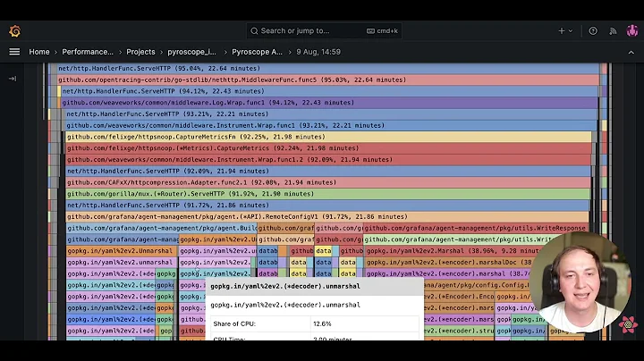Screen dimensions: 644x361
Task: Open the Pyroscope A... breadcrumb
Action: tap(257, 52)
